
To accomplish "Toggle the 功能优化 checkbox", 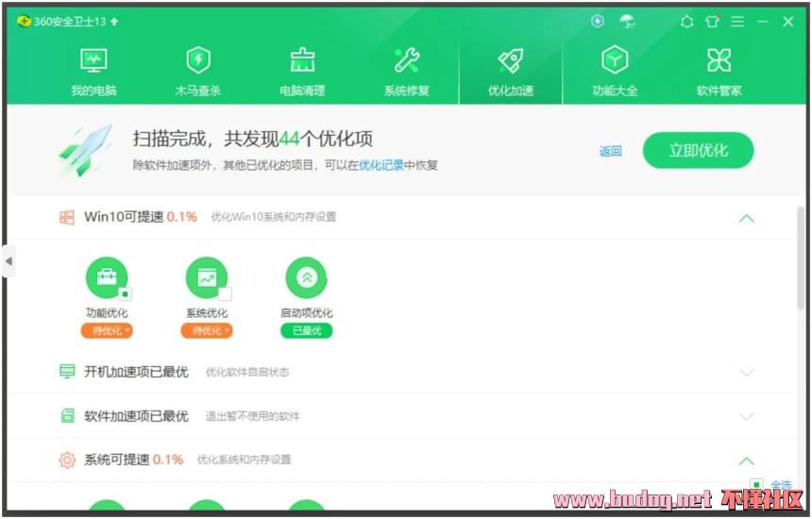I will click(125, 293).
